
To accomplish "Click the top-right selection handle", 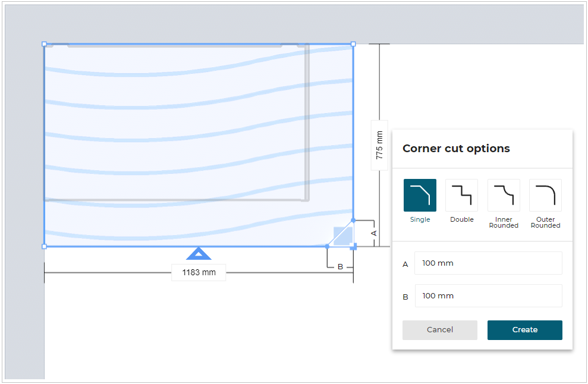I will point(353,44).
